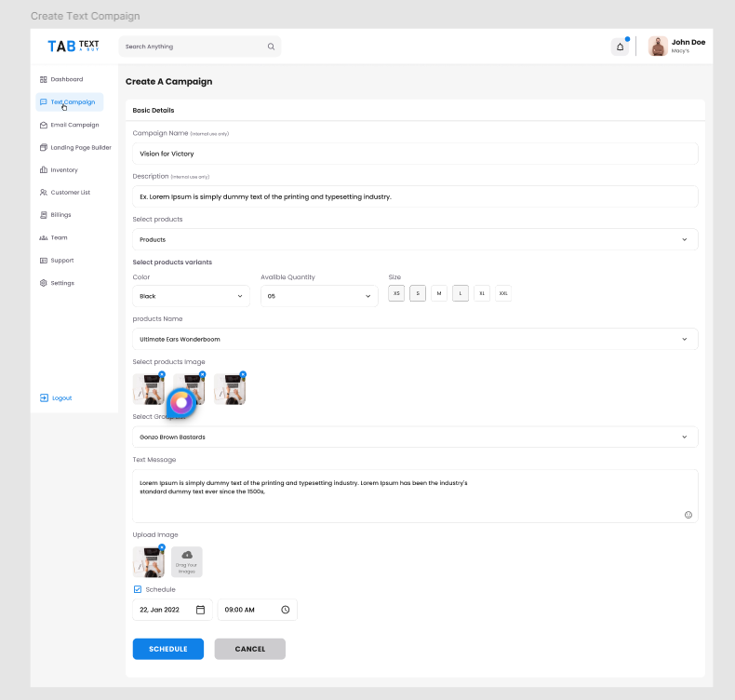735x700 pixels.
Task: Select size S
Action: click(418, 293)
